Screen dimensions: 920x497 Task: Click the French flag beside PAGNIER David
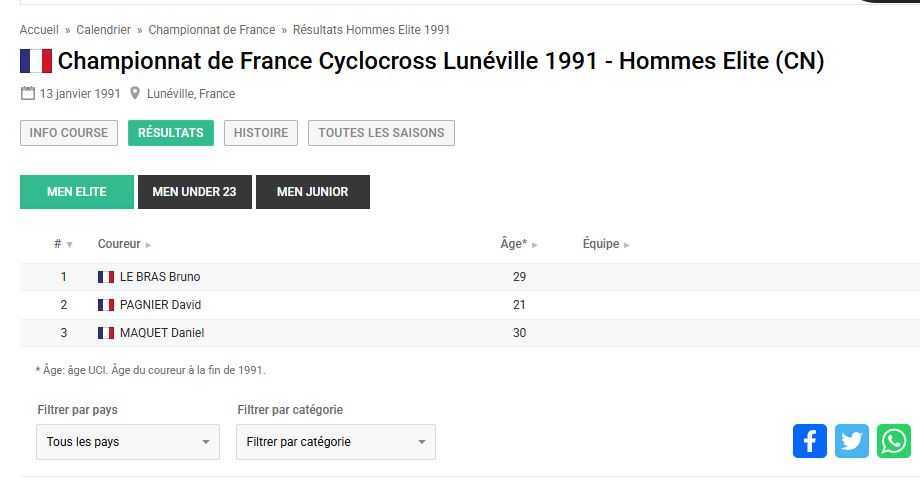(x=106, y=305)
